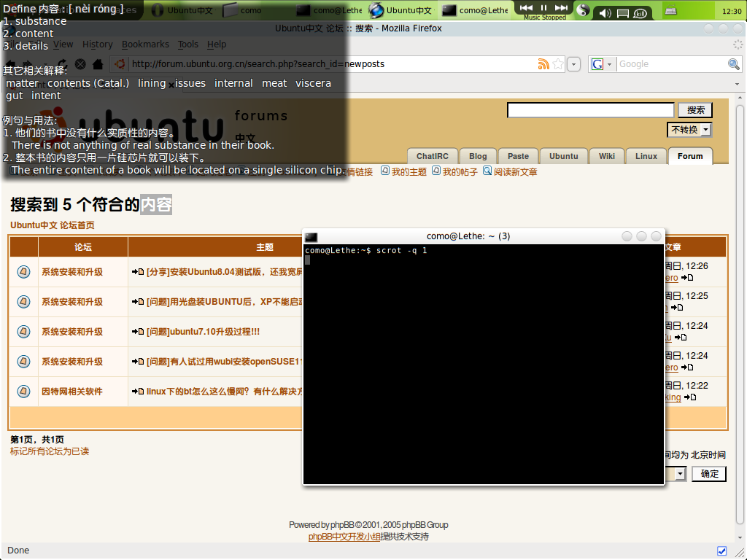
Task: Choose a search engine from the Google dropdown
Action: pos(602,64)
